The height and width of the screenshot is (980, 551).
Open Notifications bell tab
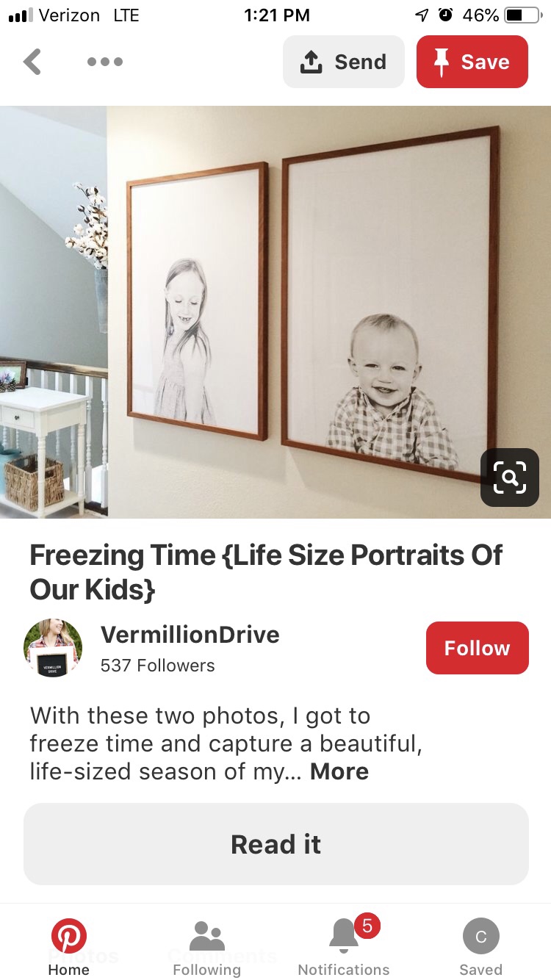(344, 948)
